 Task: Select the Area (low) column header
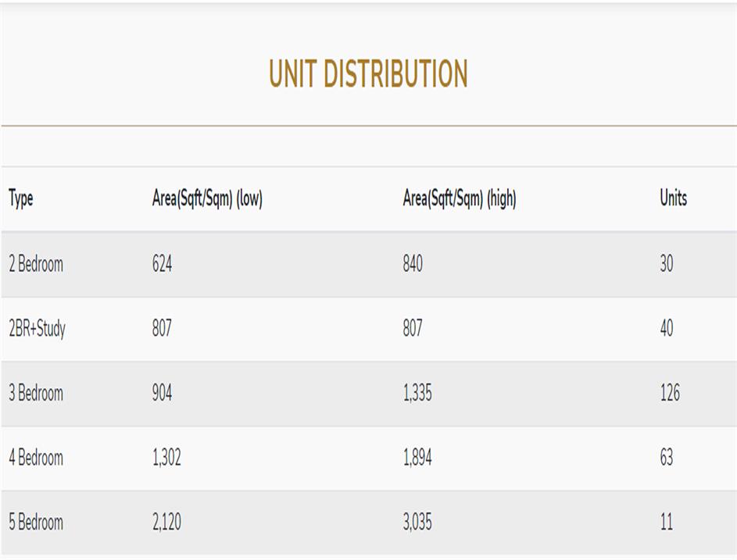207,198
